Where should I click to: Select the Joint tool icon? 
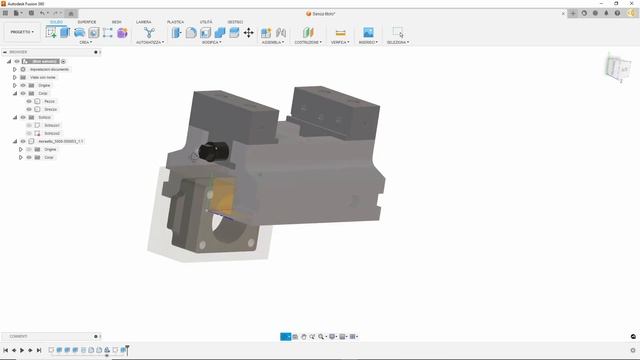pos(281,32)
